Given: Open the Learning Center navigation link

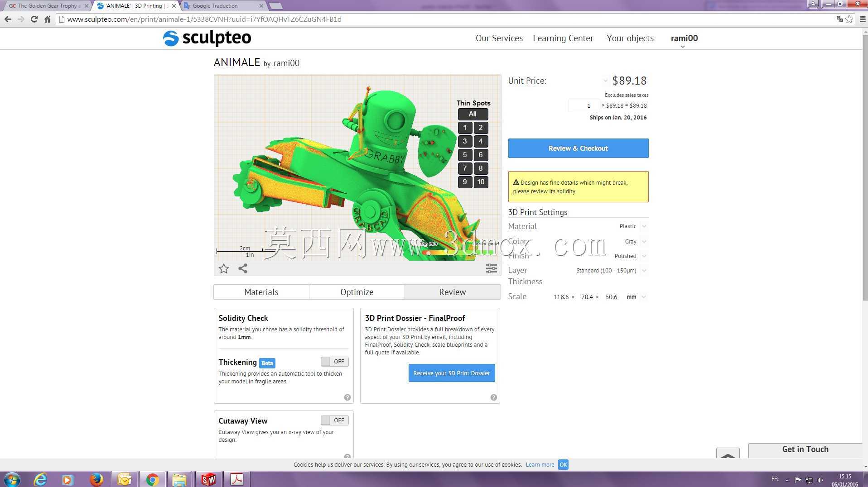Looking at the screenshot, I should point(563,38).
